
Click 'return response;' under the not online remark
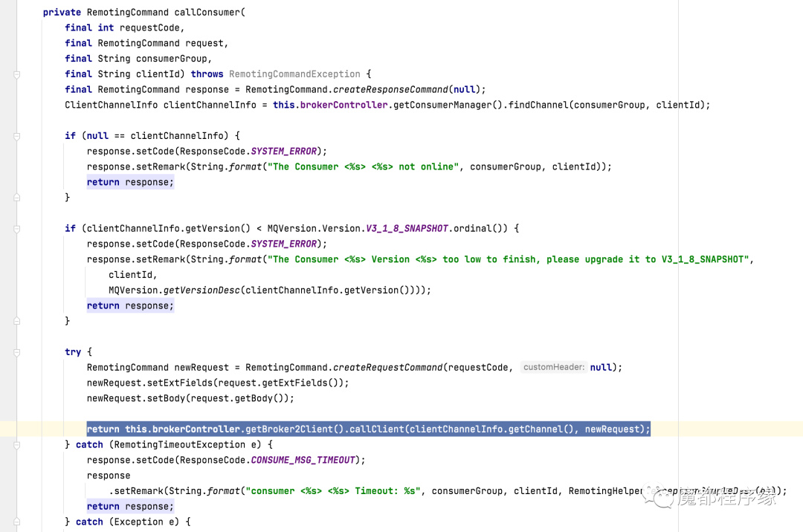coord(130,182)
